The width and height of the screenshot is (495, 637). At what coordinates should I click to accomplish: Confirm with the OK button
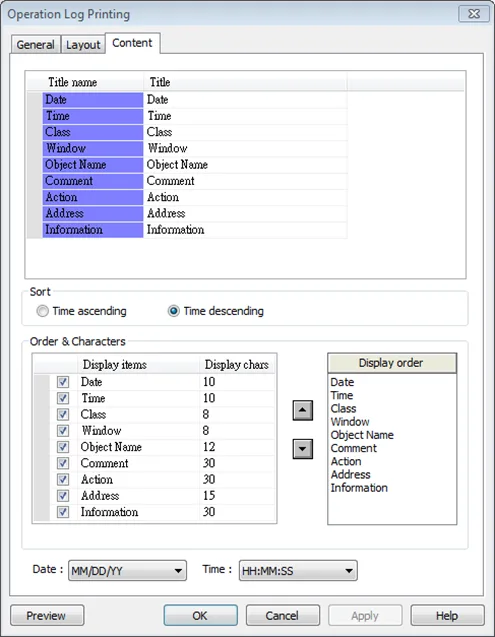(x=200, y=615)
